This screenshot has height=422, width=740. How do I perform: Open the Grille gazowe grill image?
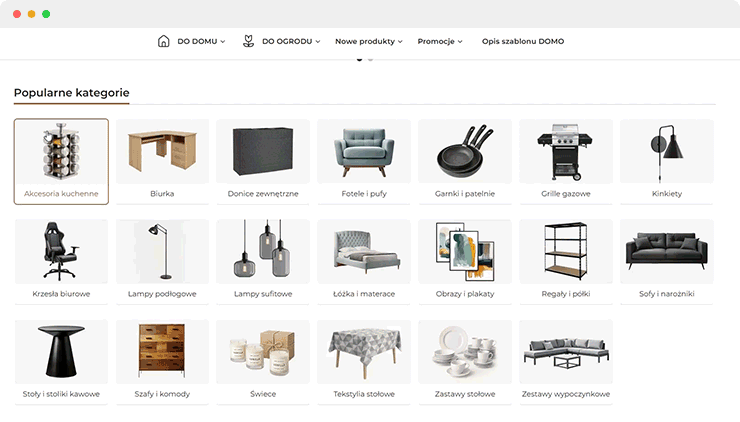[565, 152]
